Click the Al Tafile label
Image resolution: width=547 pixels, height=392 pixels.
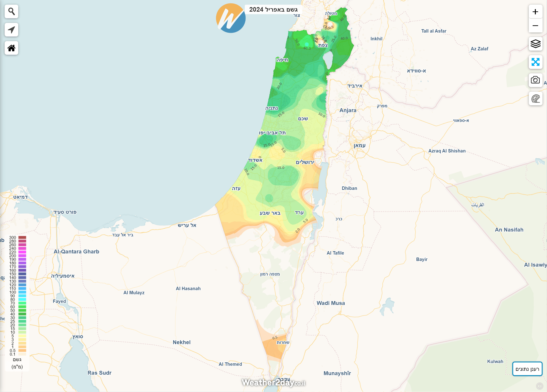click(x=335, y=253)
